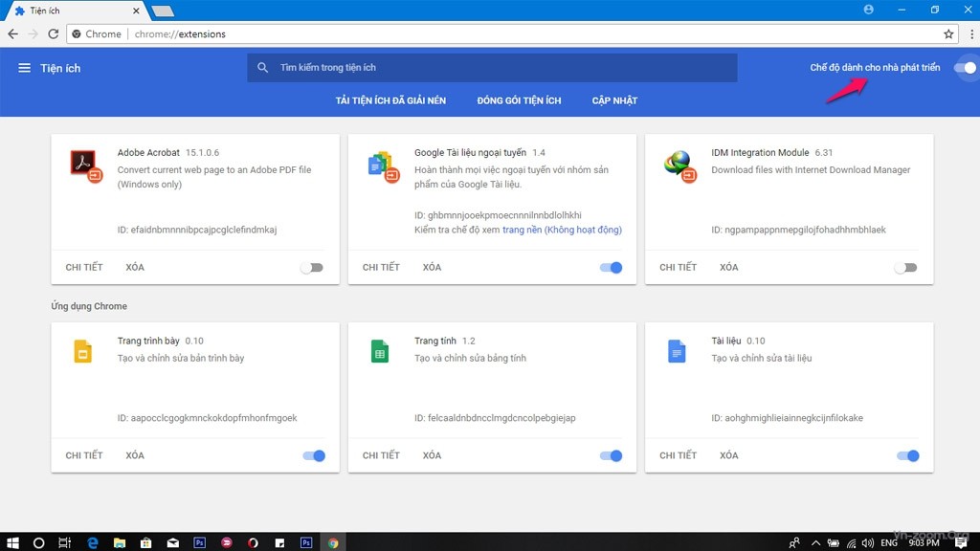Open Mail app from taskbar
Image resolution: width=980 pixels, height=551 pixels.
point(172,543)
